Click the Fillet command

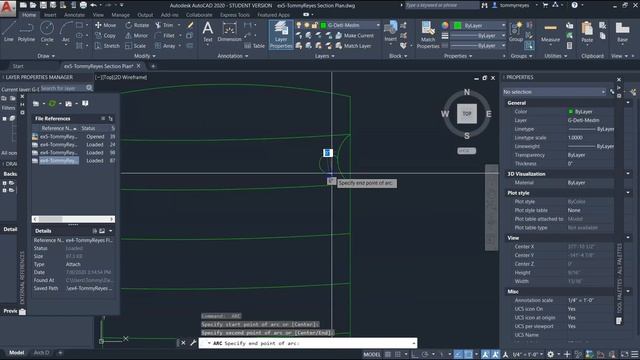(x=165, y=36)
